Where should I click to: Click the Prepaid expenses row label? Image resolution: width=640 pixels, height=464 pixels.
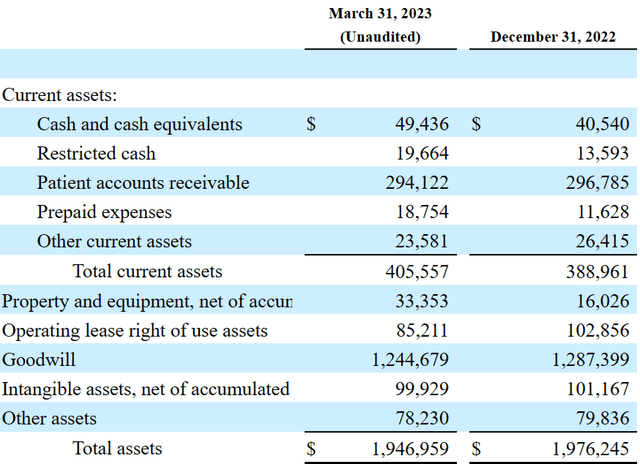pos(104,212)
